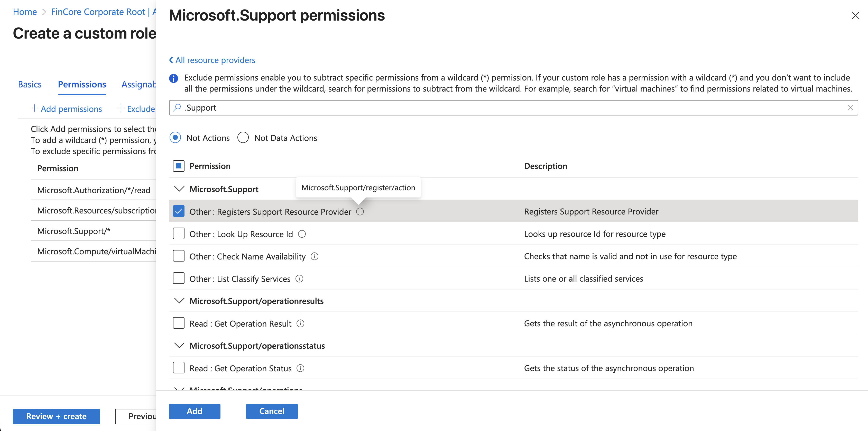The height and width of the screenshot is (431, 868).
Task: Select the Not Data Actions radio button
Action: tap(243, 138)
